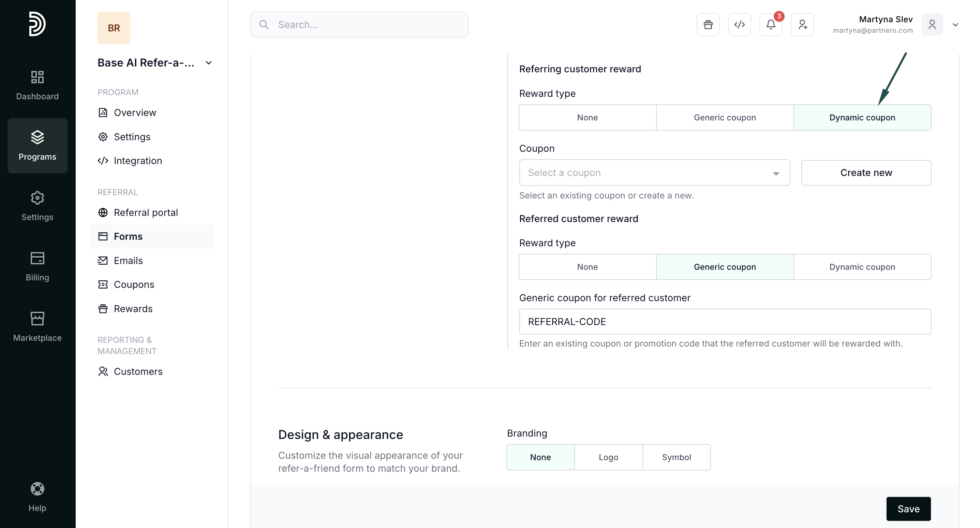
Task: Select Dynamic coupon for referred customer reward
Action: tap(862, 267)
